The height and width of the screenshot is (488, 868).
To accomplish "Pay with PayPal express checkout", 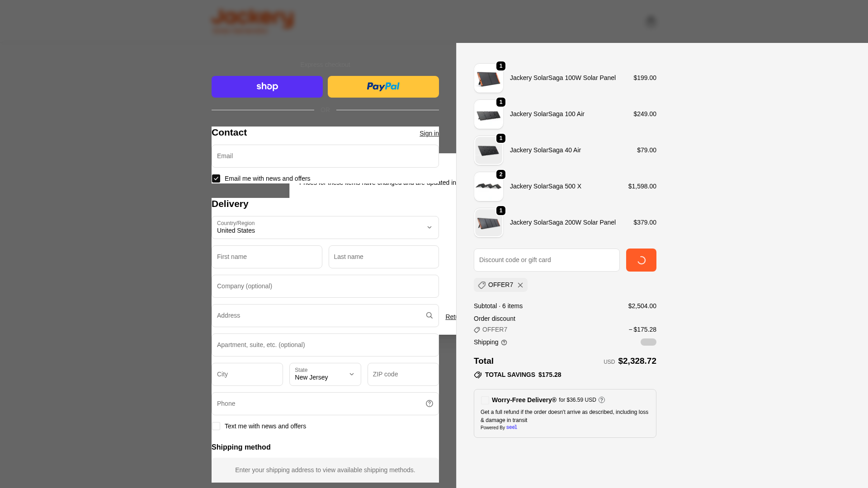I will (x=383, y=87).
